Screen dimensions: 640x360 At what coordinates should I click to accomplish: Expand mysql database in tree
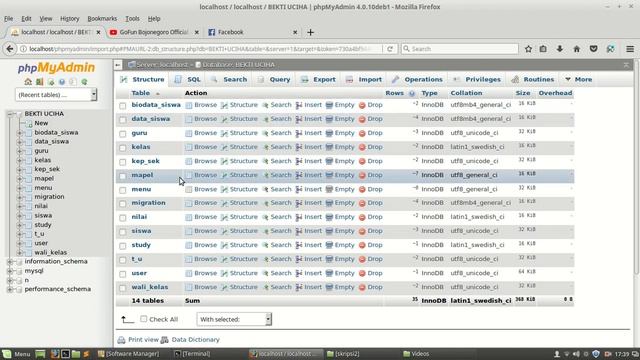click(x=10, y=271)
